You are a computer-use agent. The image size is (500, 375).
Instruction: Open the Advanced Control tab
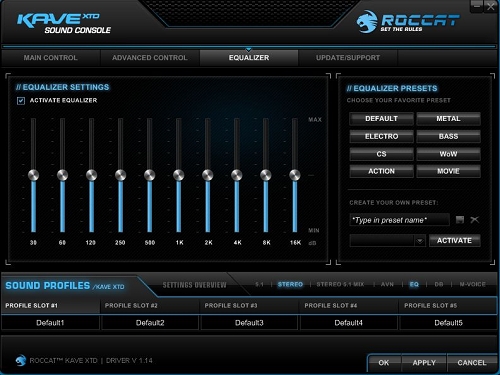coord(150,58)
